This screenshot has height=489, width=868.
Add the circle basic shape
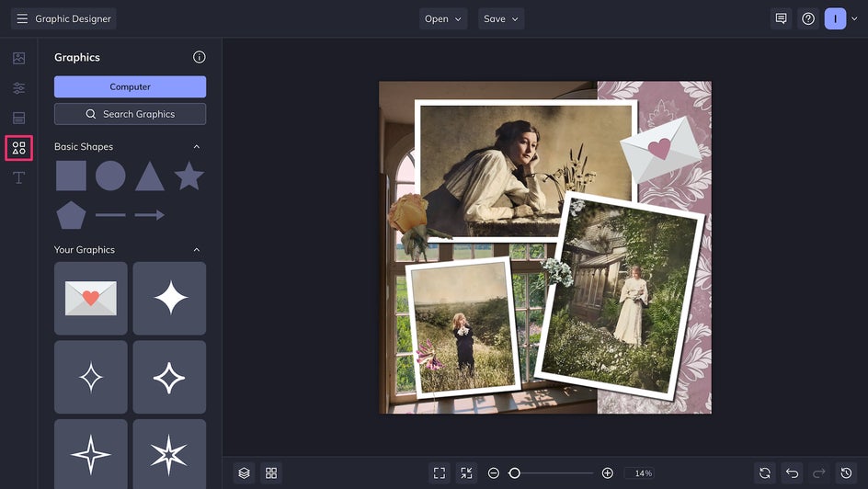pyautogui.click(x=110, y=176)
